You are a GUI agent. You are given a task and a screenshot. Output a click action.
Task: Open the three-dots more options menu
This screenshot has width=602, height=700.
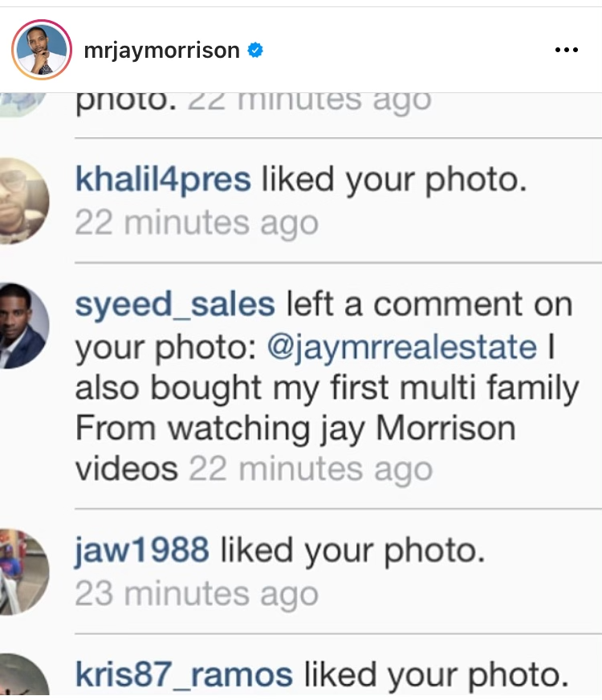tap(567, 50)
